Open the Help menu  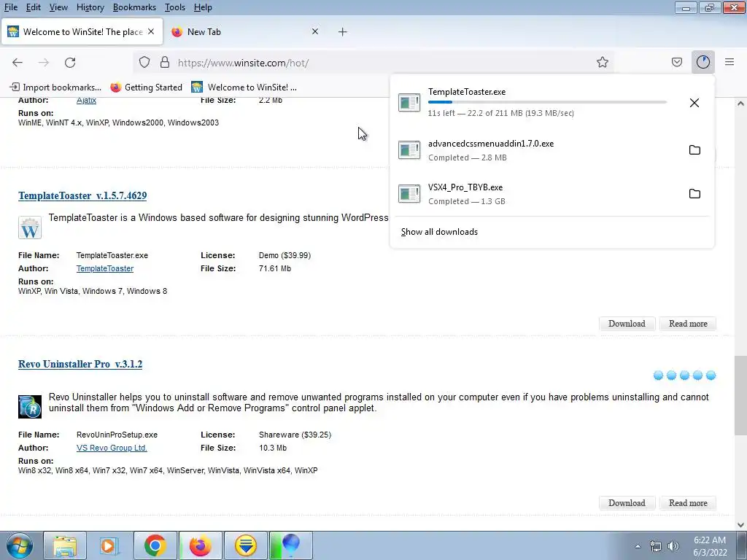[203, 7]
